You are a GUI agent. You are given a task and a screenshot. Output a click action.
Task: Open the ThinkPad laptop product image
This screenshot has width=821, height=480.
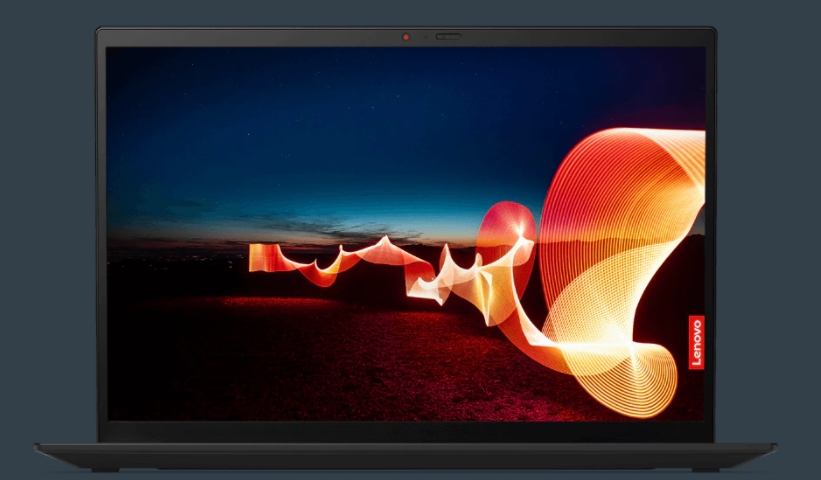[x=406, y=249]
